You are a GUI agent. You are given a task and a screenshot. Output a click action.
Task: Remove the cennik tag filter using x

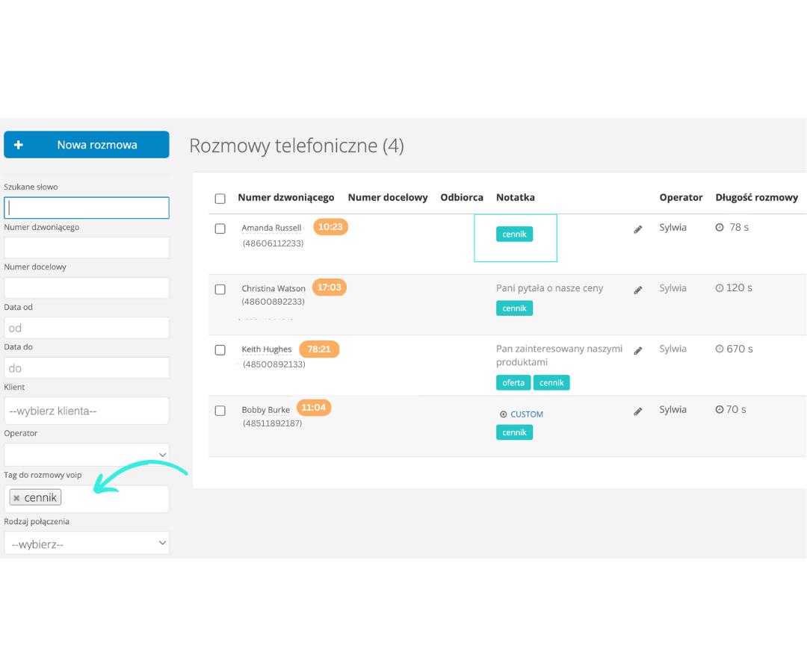pyautogui.click(x=16, y=498)
